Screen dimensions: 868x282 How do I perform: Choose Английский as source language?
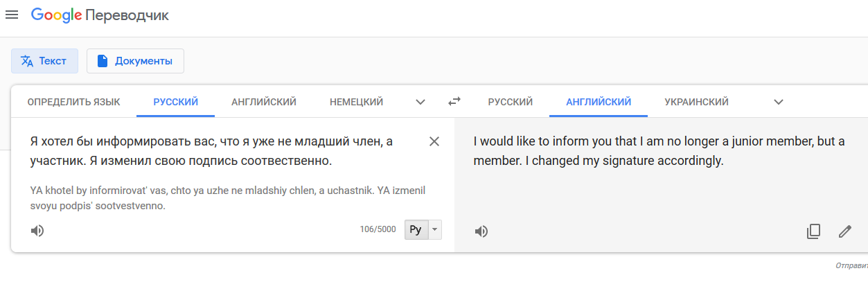[264, 102]
